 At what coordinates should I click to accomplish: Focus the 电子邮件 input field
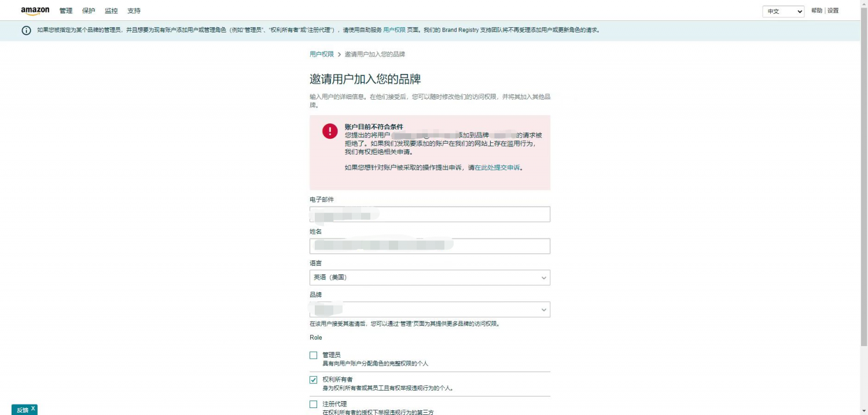tap(430, 214)
